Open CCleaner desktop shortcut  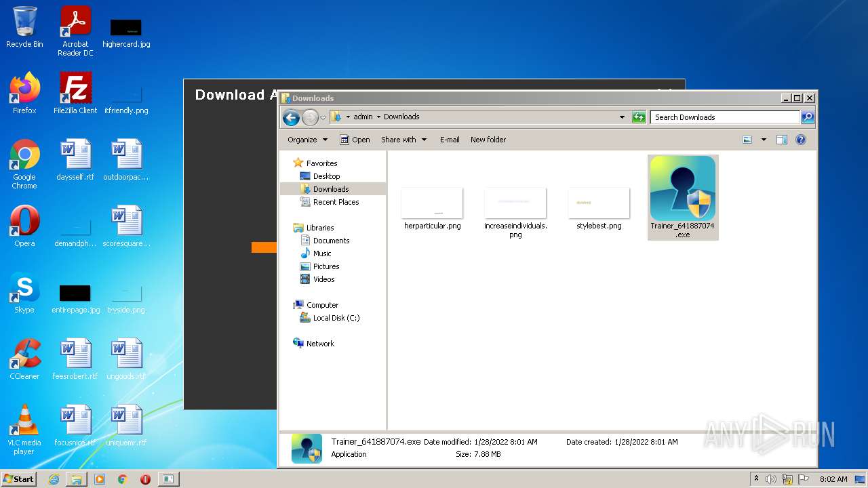(24, 359)
